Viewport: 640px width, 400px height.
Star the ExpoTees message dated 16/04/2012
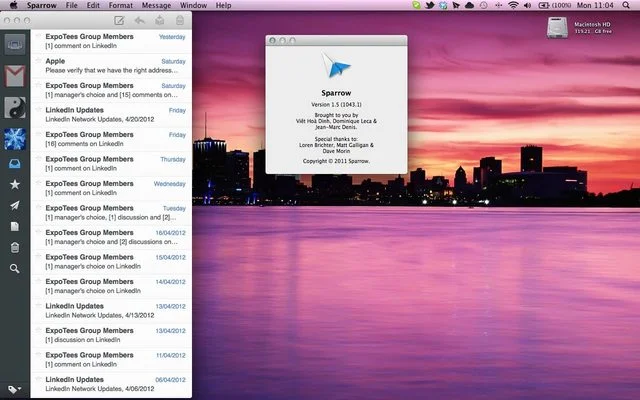coord(38,233)
